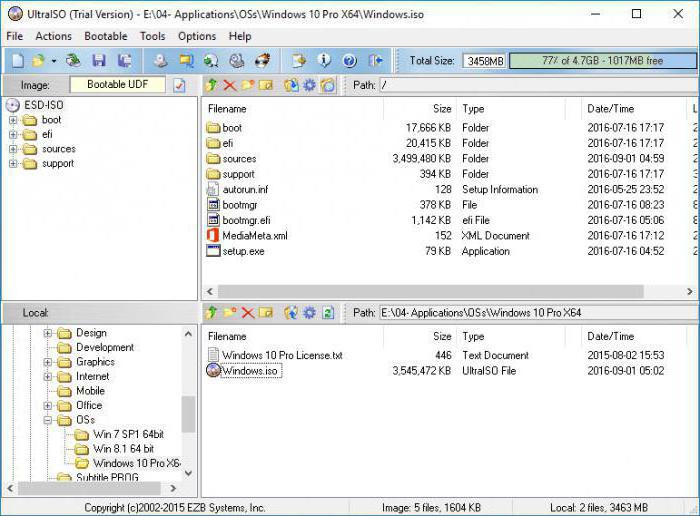Click the blue gear icon in local pane toolbar

(309, 312)
